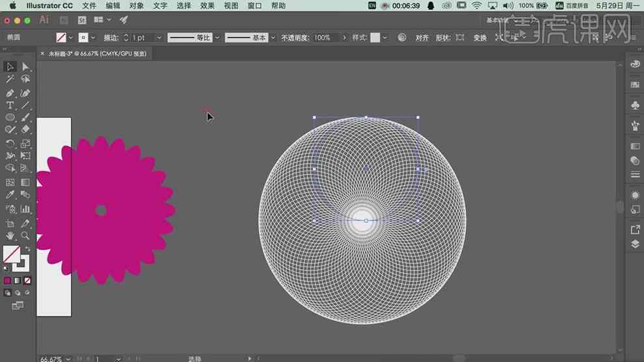Image resolution: width=644 pixels, height=362 pixels.
Task: Select the Gradient tool
Action: pos(25,182)
